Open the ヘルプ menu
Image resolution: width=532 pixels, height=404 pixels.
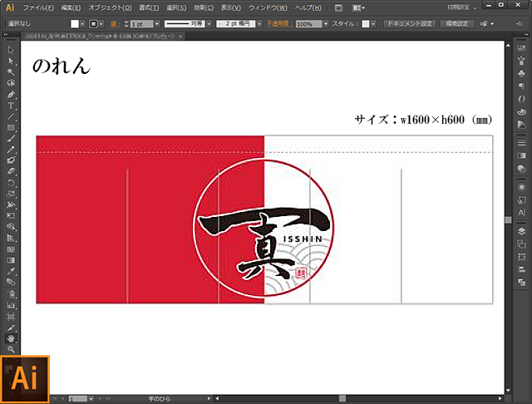[308, 7]
